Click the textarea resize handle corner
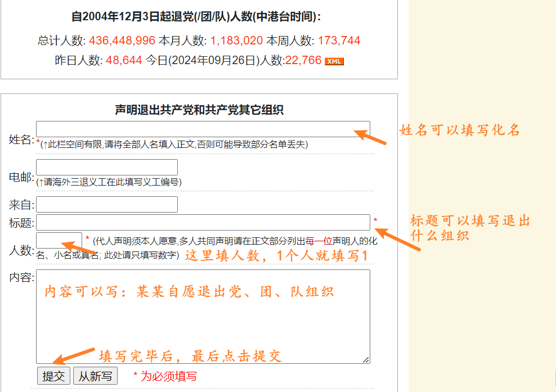The height and width of the screenshot is (392, 556). [366, 360]
